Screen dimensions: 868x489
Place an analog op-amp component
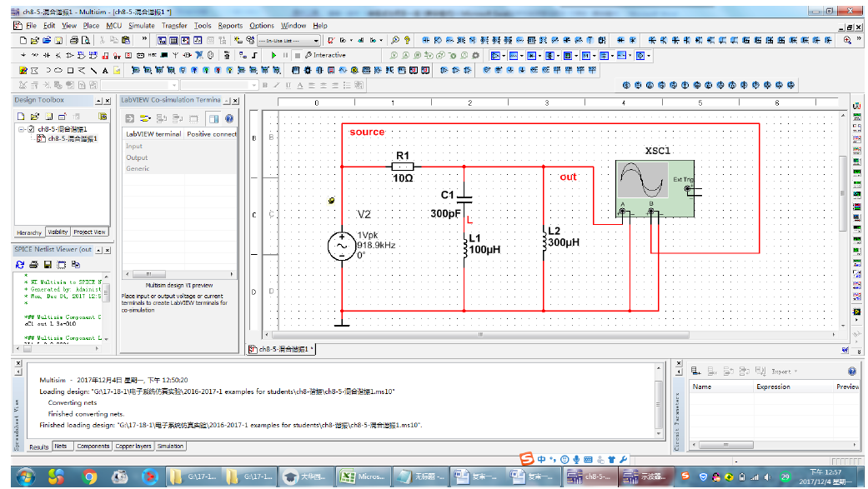point(70,55)
